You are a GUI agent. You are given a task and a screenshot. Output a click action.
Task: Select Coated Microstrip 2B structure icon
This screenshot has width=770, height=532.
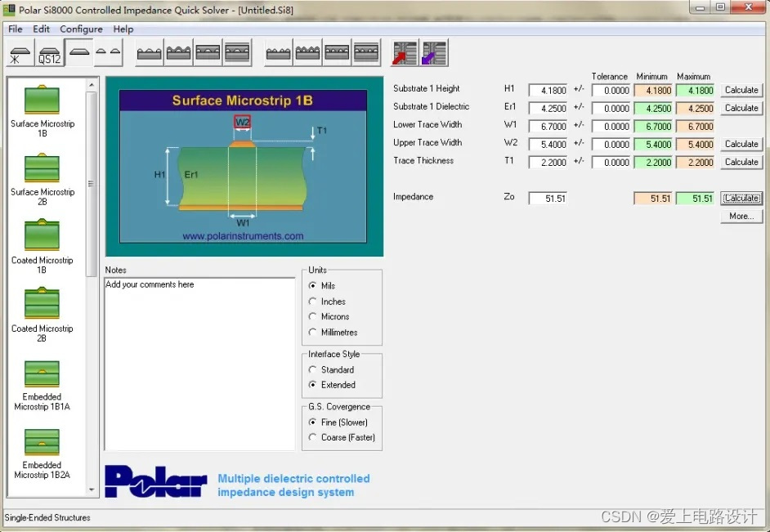click(43, 304)
